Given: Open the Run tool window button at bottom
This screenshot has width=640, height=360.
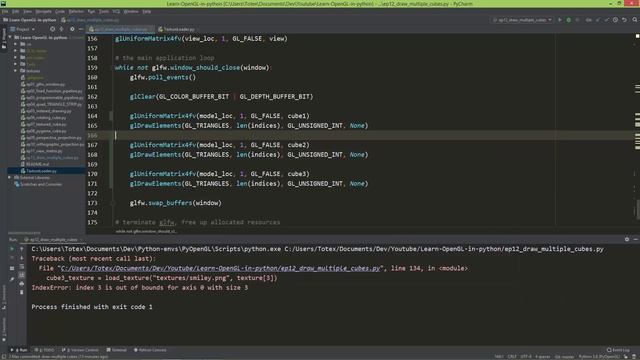Looking at the screenshot, I should click(19, 350).
